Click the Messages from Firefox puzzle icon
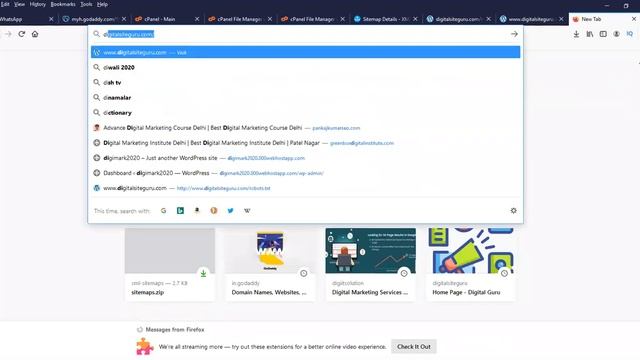Image resolution: width=640 pixels, height=360 pixels. (144, 347)
